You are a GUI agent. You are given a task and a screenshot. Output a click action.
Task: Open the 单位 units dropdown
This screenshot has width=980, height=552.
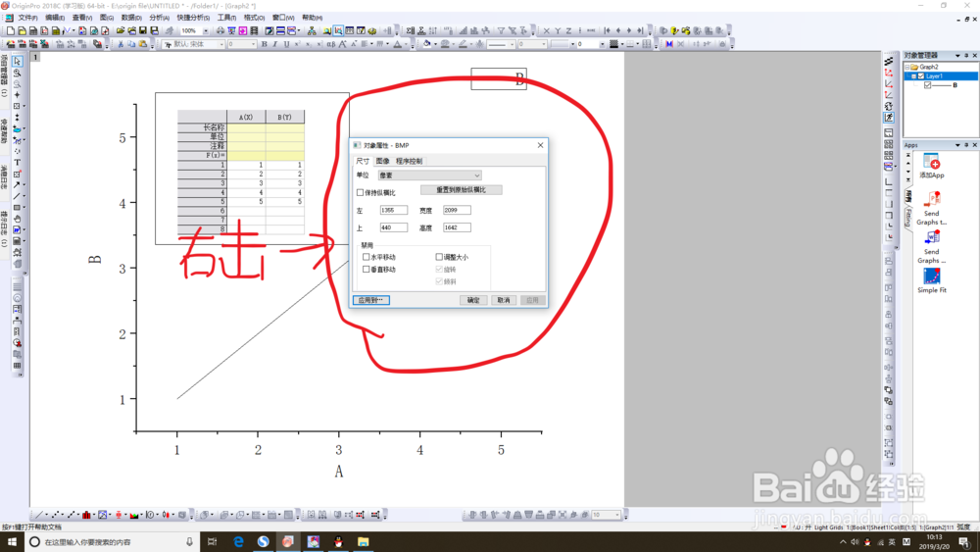tap(429, 176)
